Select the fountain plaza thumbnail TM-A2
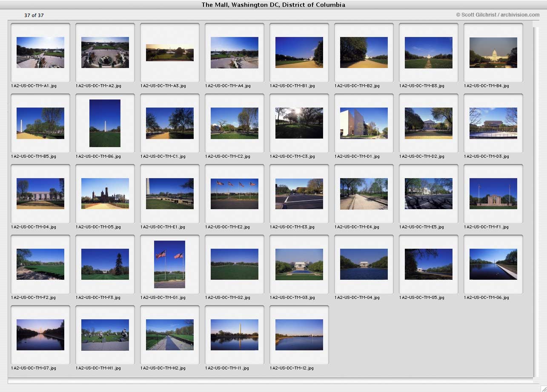 (x=105, y=52)
